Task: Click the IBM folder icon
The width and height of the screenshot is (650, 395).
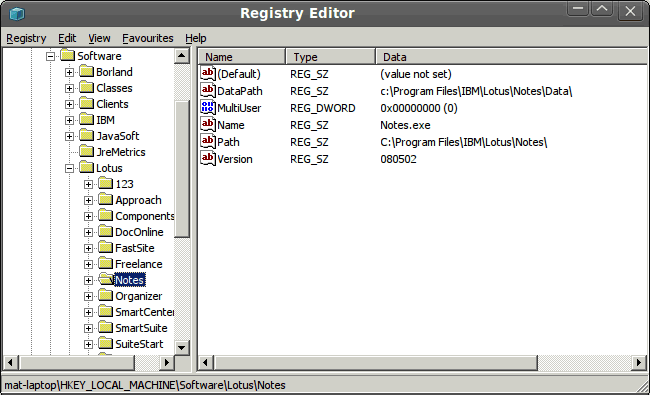Action: pyautogui.click(x=87, y=120)
